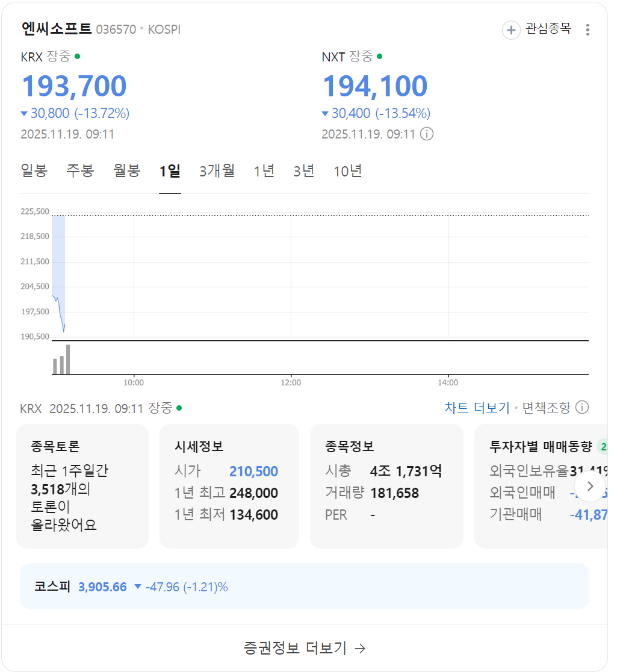Switch to the 주봉 chart tab
Viewport: 617px width, 672px height.
[80, 171]
